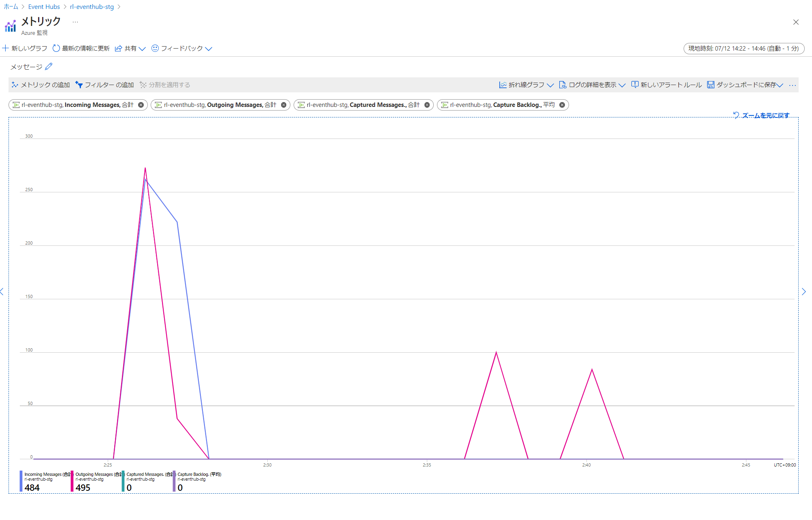This screenshot has height=520, width=812.
Task: Click the pink Outgoing Messages color bar
Action: (72, 481)
